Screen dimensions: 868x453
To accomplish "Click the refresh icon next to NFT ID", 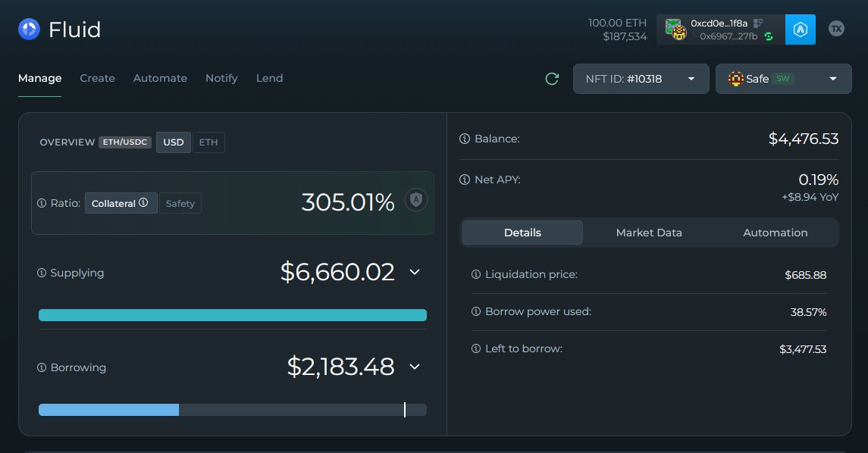I will tap(552, 78).
